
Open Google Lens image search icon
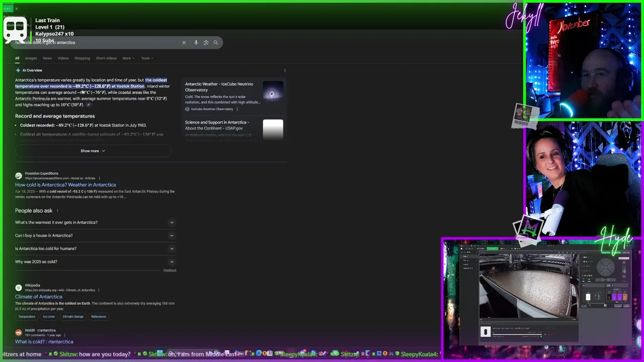206,43
